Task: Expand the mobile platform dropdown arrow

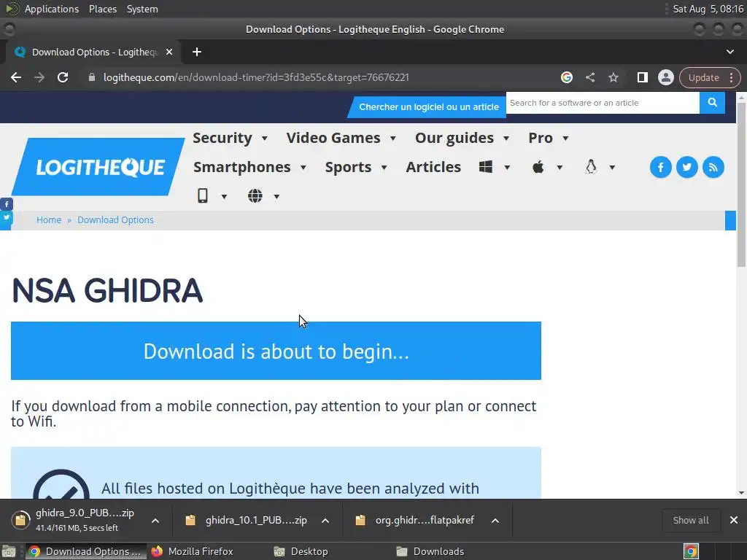Action: tap(224, 197)
